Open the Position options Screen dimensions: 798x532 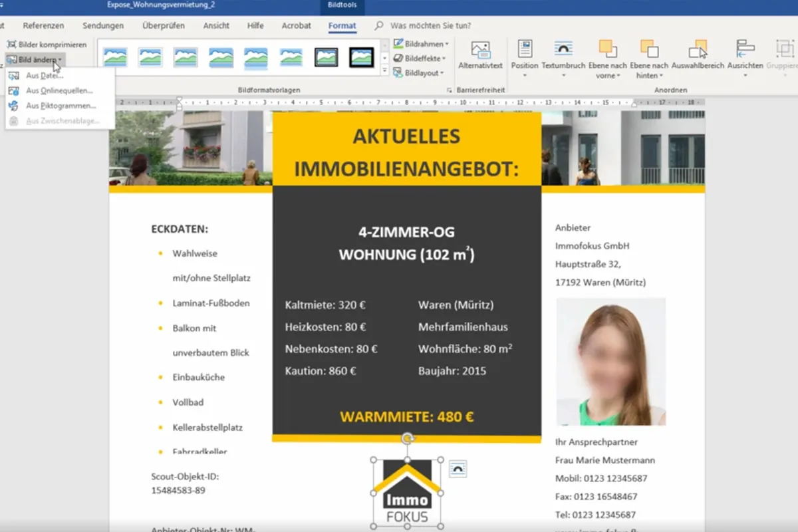pyautogui.click(x=525, y=57)
